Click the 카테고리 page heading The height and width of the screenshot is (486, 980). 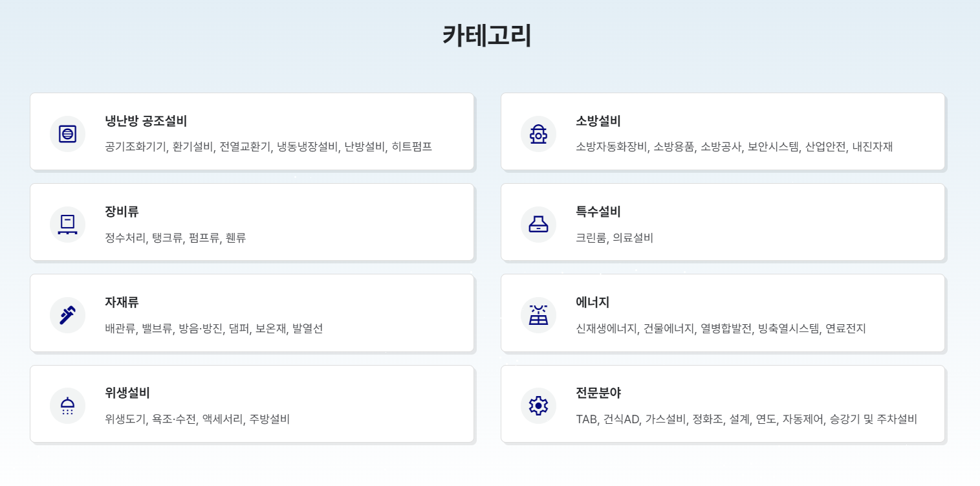pyautogui.click(x=487, y=35)
